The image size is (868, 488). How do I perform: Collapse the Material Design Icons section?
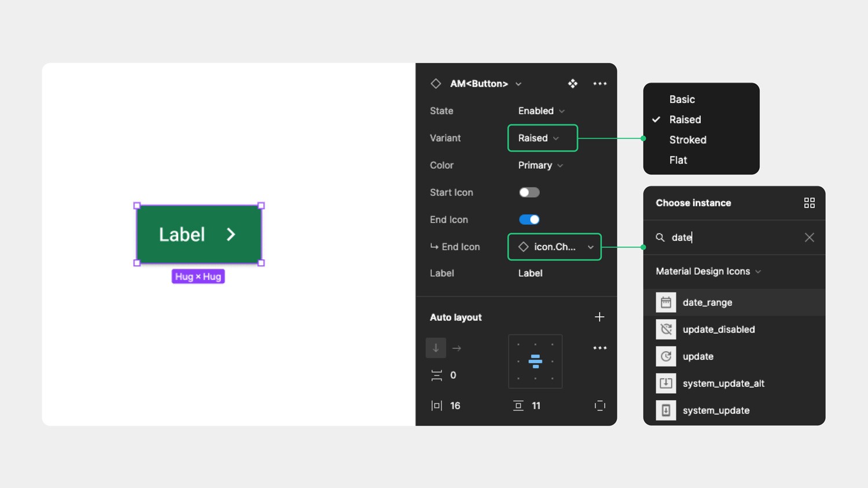coord(758,271)
